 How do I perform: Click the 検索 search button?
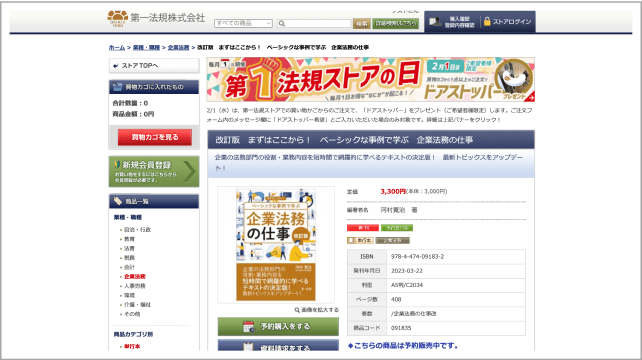[x=362, y=23]
